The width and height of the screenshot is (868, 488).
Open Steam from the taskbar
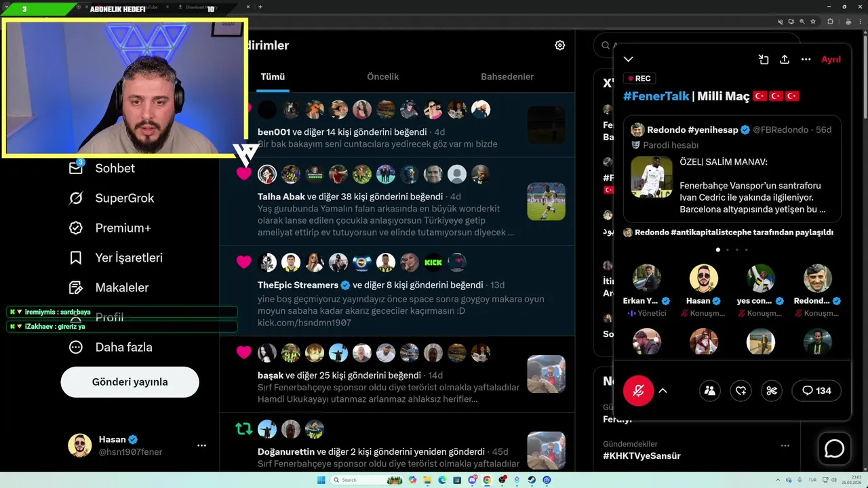coord(532,480)
